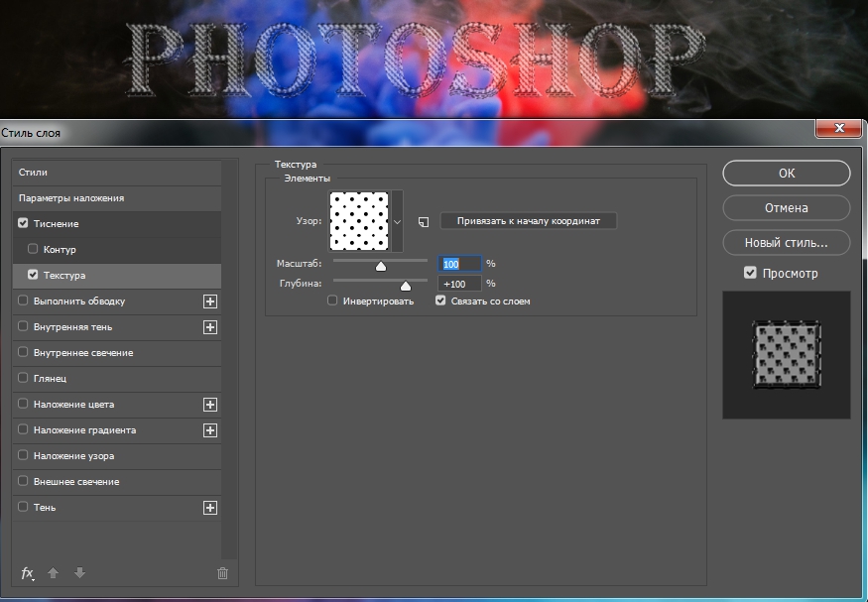The width and height of the screenshot is (868, 602).
Task: Open the Узор pattern picker dropdown
Action: click(x=397, y=221)
